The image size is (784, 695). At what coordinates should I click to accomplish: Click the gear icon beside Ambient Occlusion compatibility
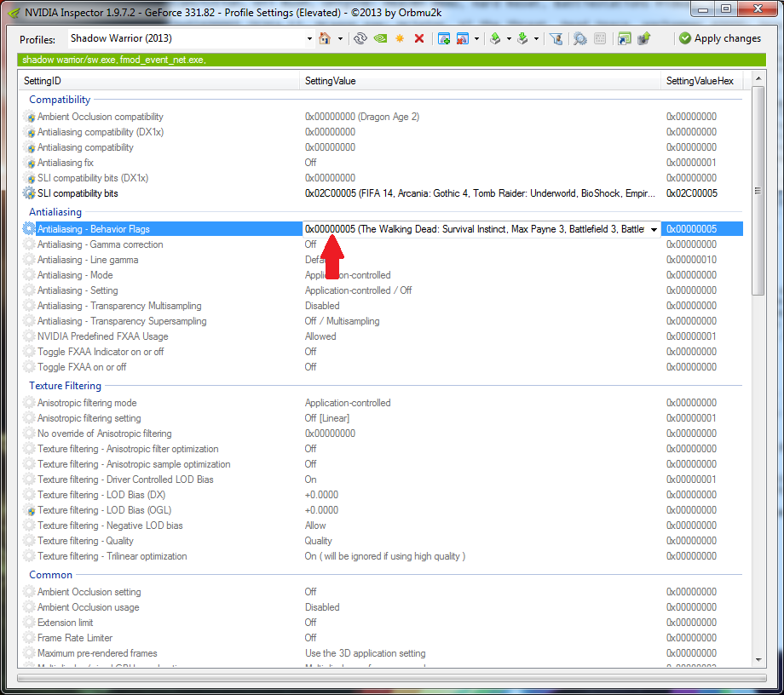click(x=30, y=117)
